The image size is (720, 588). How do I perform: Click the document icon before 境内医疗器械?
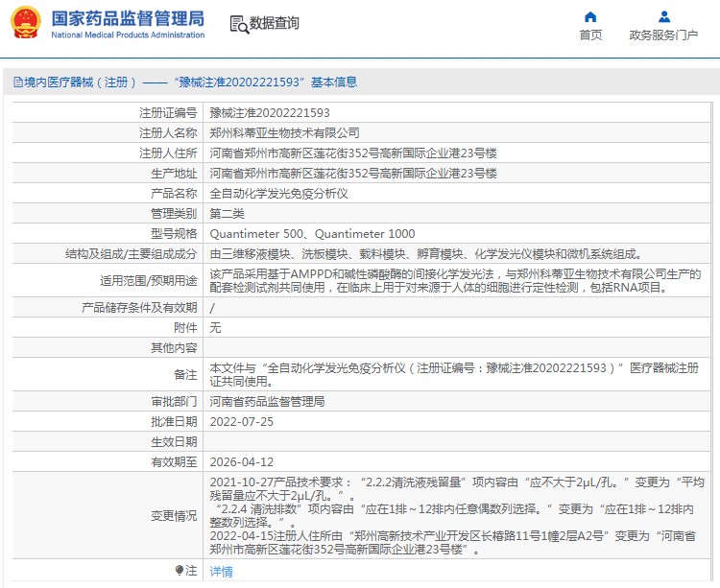(x=18, y=82)
